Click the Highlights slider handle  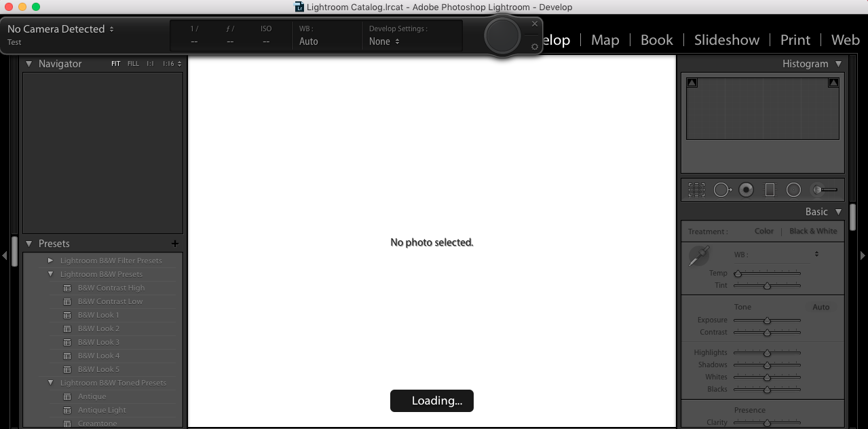(767, 353)
